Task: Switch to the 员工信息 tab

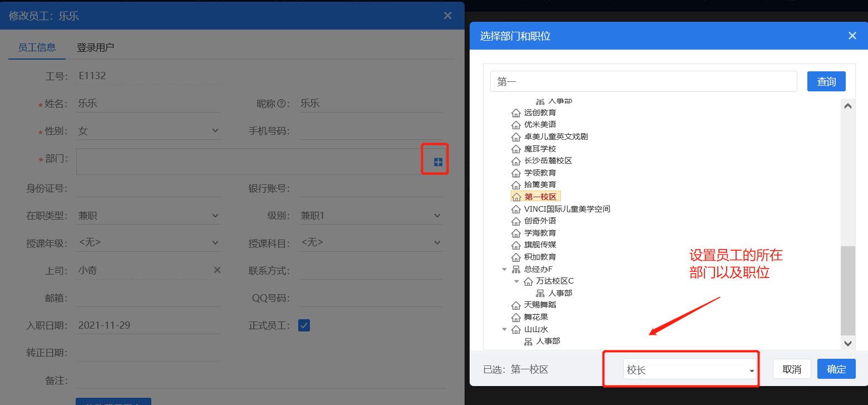Action: click(37, 47)
